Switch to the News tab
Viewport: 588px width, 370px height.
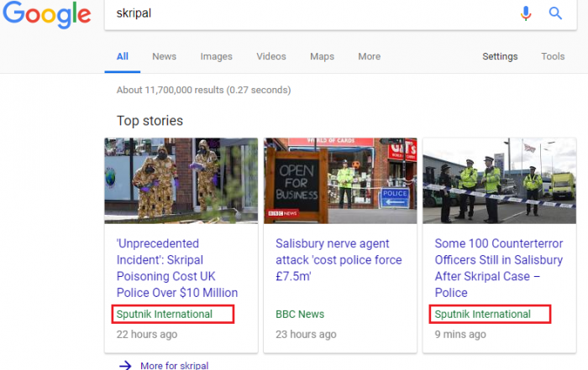click(165, 56)
